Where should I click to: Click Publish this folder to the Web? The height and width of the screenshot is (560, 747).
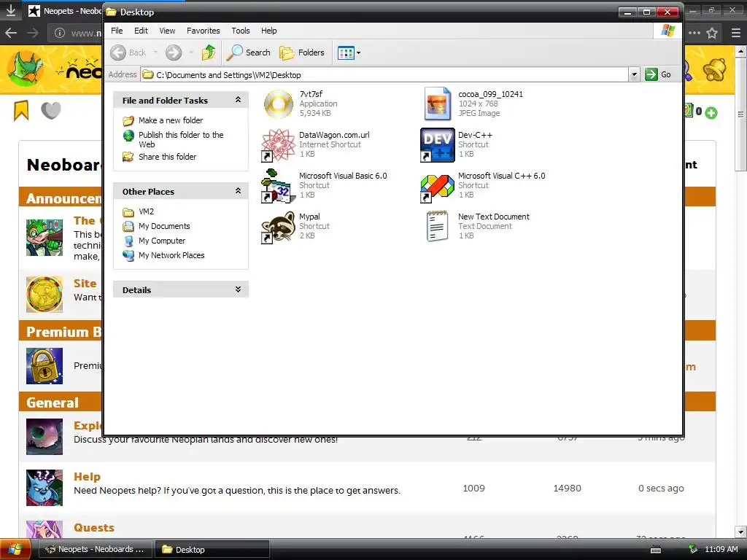coord(181,139)
